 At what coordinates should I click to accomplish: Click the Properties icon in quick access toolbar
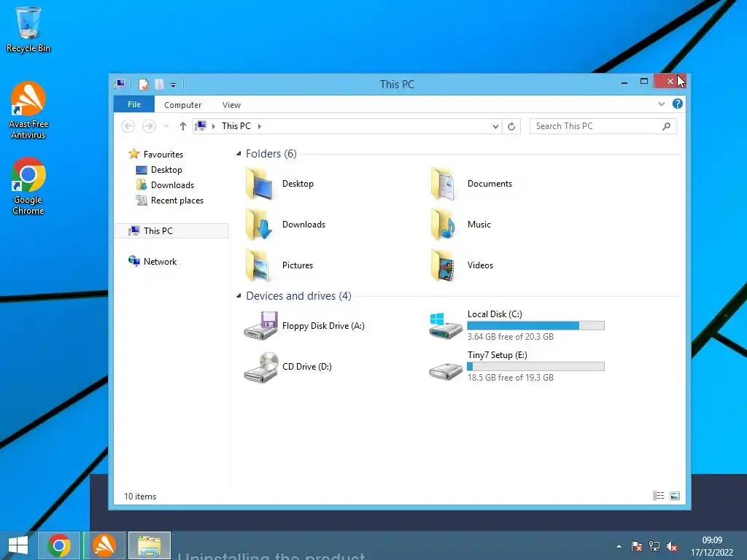click(144, 85)
